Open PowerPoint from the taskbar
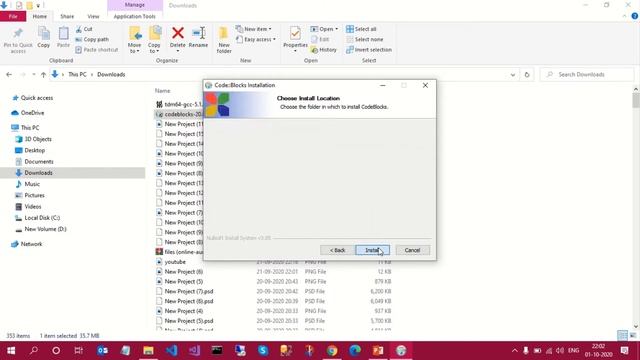This screenshot has width=640, height=360. tap(378, 351)
